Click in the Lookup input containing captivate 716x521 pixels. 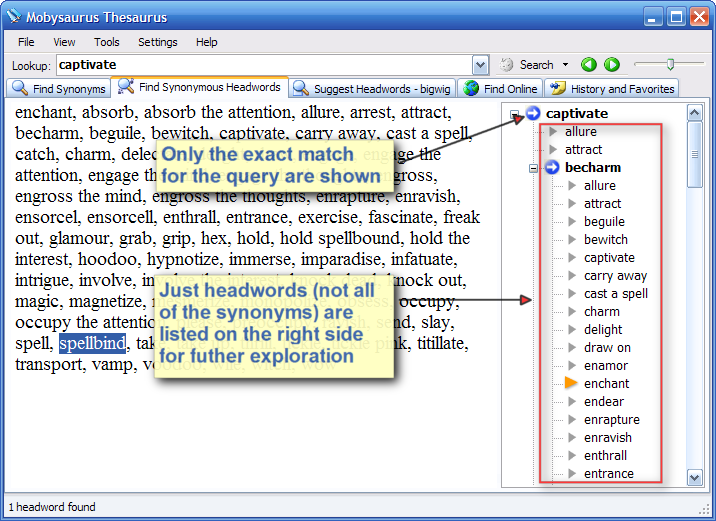[x=264, y=65]
